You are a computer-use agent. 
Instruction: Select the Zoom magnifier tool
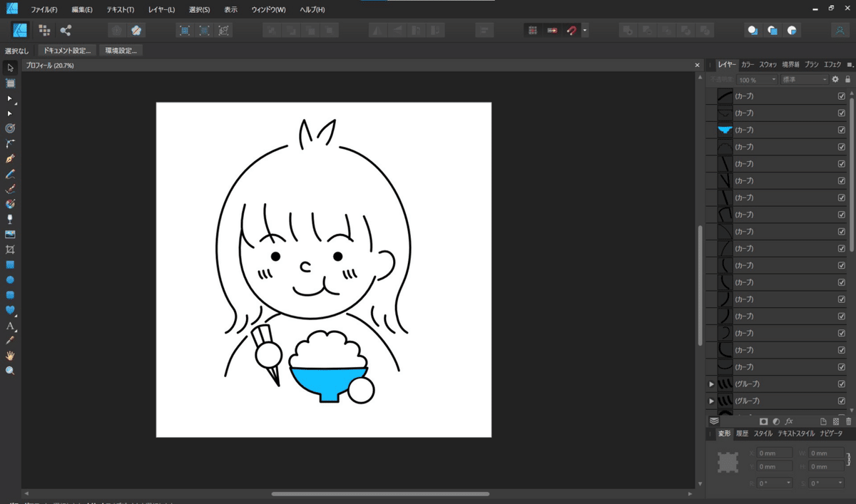tap(10, 371)
